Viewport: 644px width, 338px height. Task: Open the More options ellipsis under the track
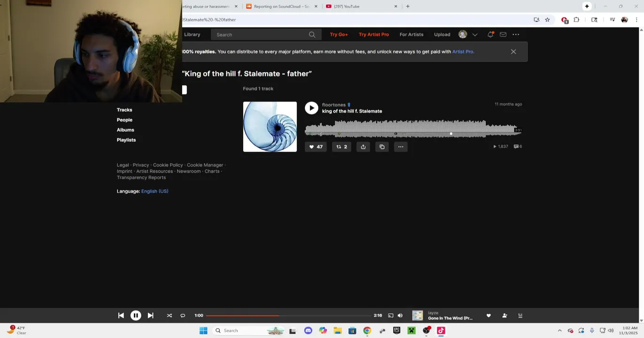pyautogui.click(x=401, y=147)
